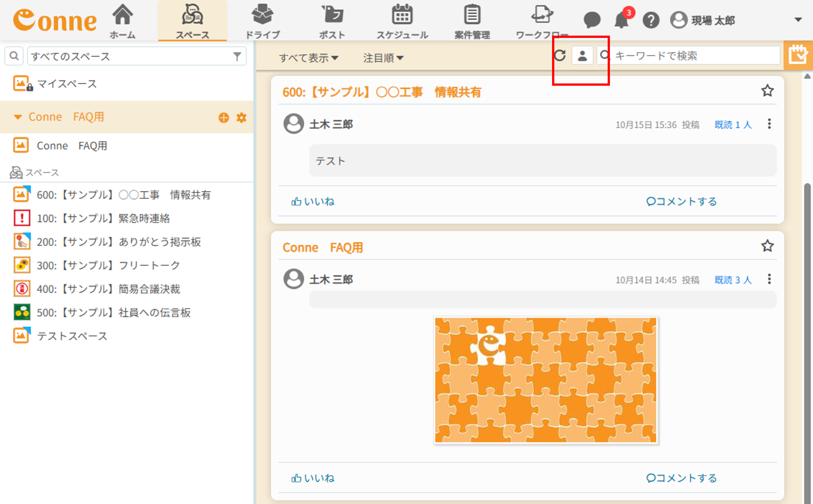The image size is (813, 504).
Task: Click the help question mark icon
Action: (651, 20)
